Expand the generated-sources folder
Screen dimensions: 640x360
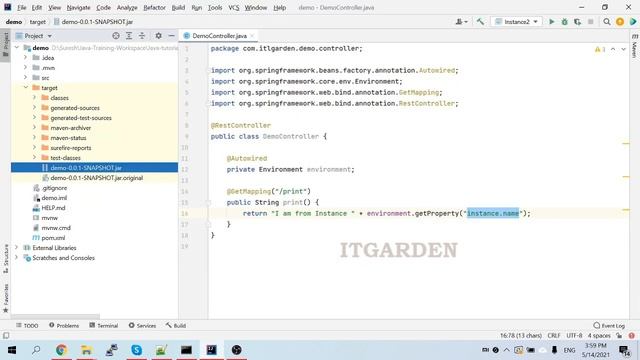click(x=35, y=107)
